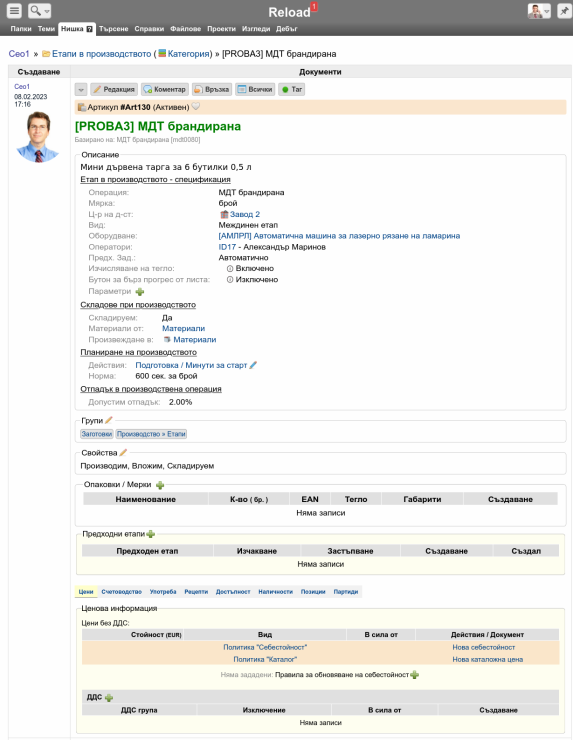Image resolution: width=573 pixels, height=740 pixels.
Task: Go to Ceo1 breadcrumb link
Action: tap(19, 54)
